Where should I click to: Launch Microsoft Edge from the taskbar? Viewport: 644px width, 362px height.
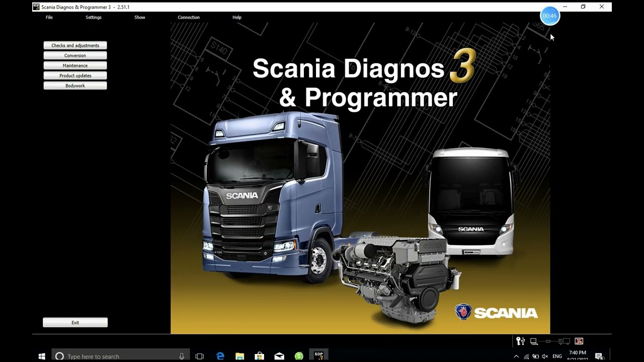[x=220, y=356]
